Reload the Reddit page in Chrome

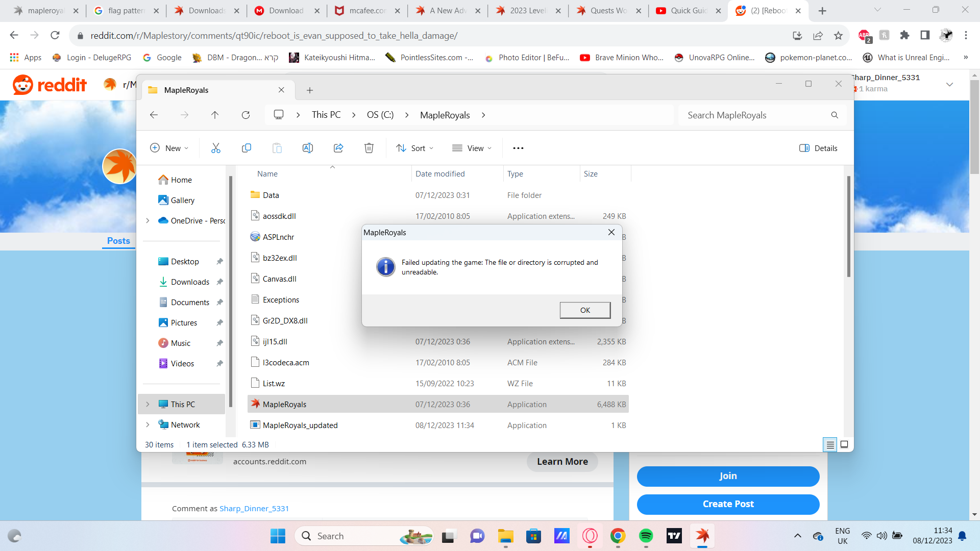[55, 35]
